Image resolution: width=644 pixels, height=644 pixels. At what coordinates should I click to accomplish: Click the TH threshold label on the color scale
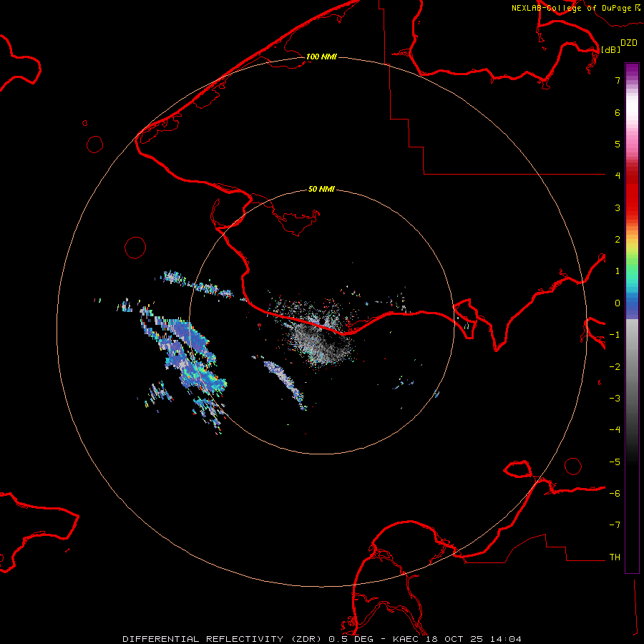615,557
